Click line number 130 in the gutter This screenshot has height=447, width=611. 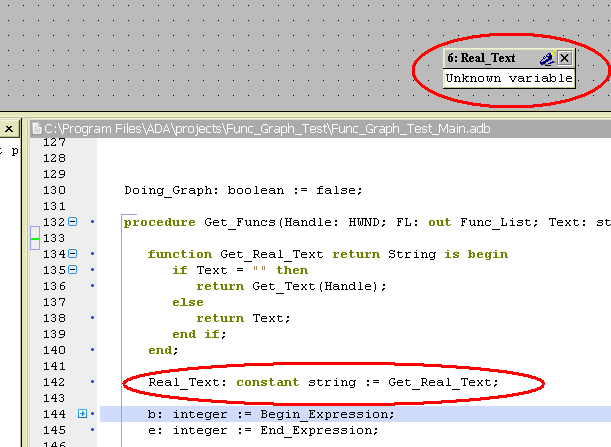[x=53, y=190]
